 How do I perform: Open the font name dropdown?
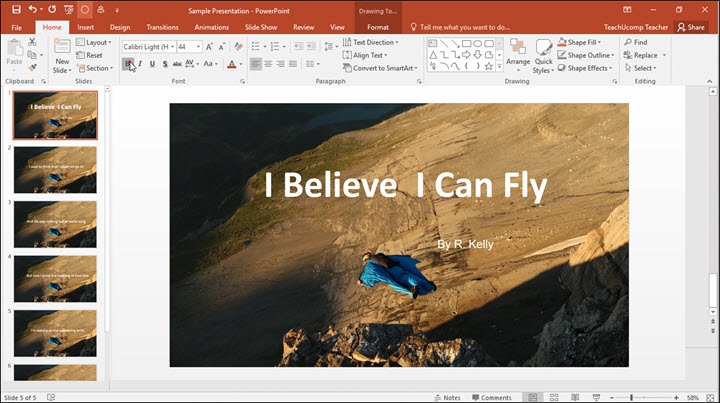[x=171, y=46]
